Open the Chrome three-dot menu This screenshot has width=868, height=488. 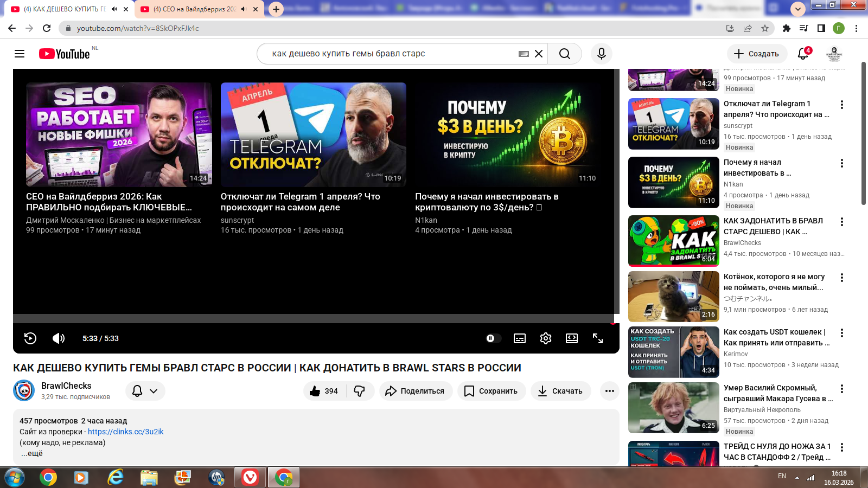tap(856, 28)
